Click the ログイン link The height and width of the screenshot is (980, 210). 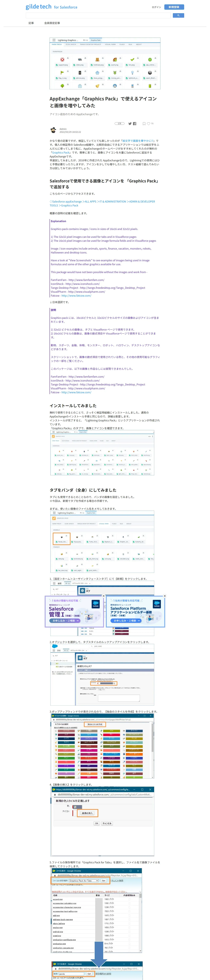[x=156, y=7]
